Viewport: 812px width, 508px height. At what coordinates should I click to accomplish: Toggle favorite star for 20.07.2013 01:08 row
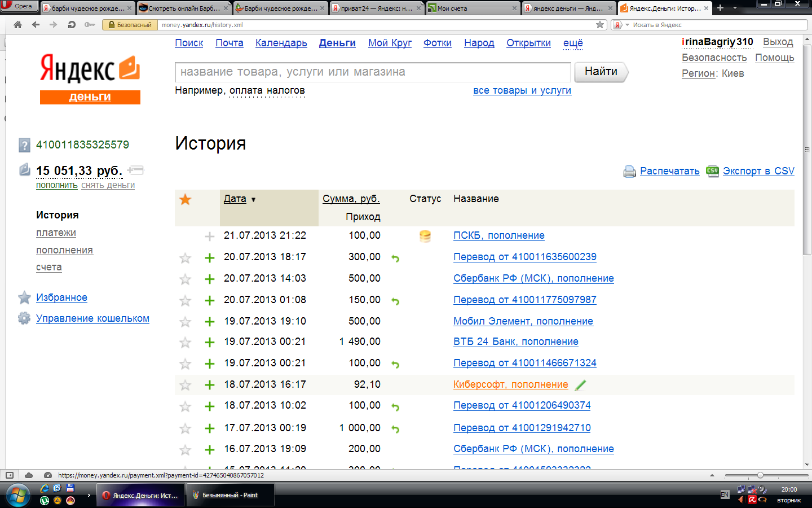(185, 301)
